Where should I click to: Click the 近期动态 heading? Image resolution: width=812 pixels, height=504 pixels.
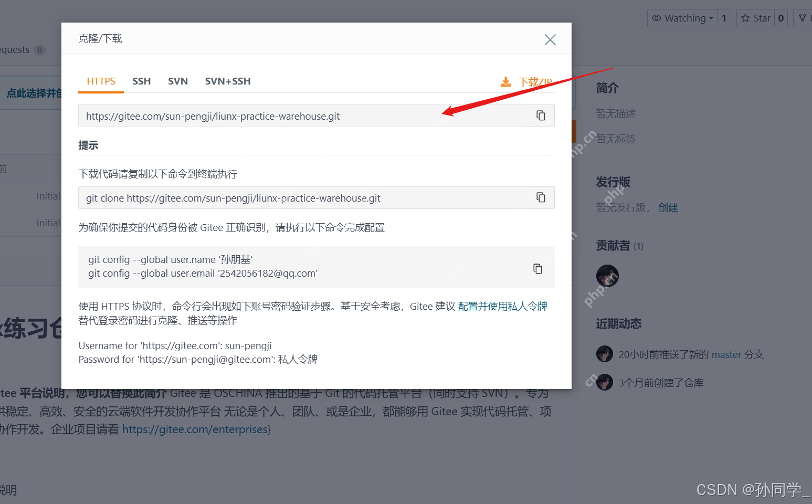point(619,324)
